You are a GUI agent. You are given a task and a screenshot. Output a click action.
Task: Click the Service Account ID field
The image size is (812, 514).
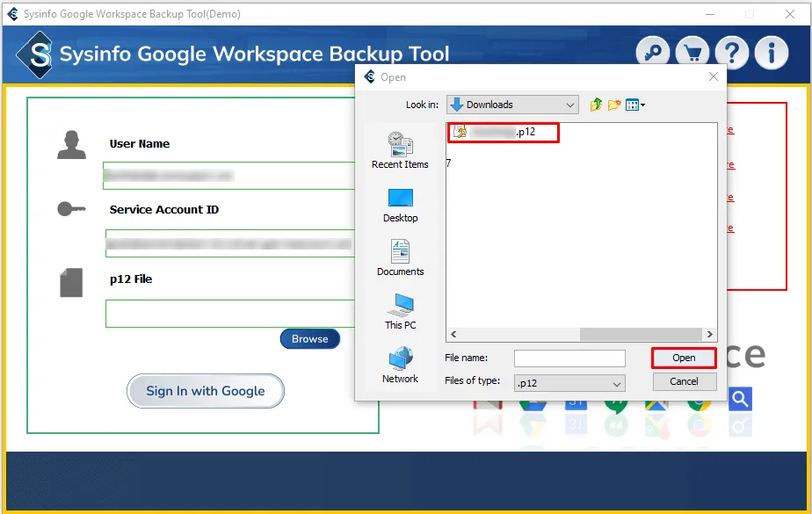click(x=230, y=243)
